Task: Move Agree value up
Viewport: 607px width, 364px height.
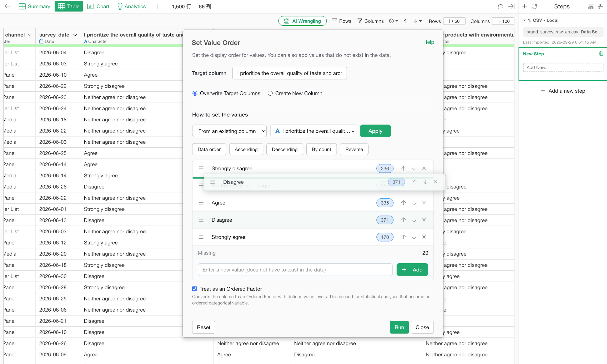Action: [x=403, y=203]
